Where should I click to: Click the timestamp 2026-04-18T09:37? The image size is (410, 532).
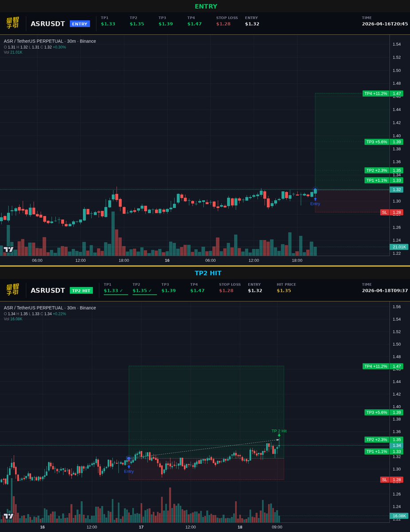pos(385,291)
